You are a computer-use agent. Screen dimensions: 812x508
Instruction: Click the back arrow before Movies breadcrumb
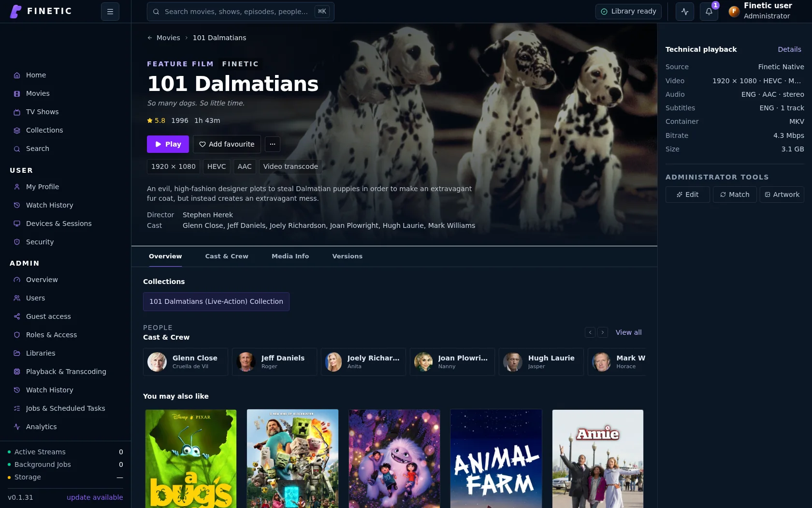[x=150, y=38]
